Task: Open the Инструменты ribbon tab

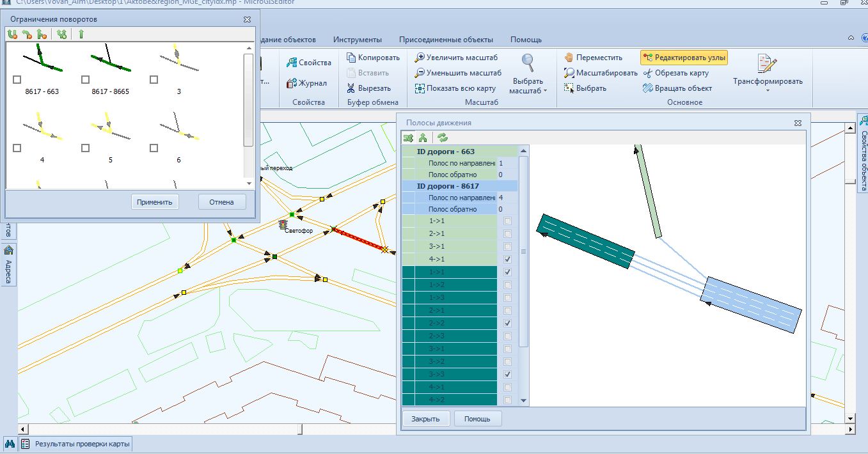Action: point(358,40)
